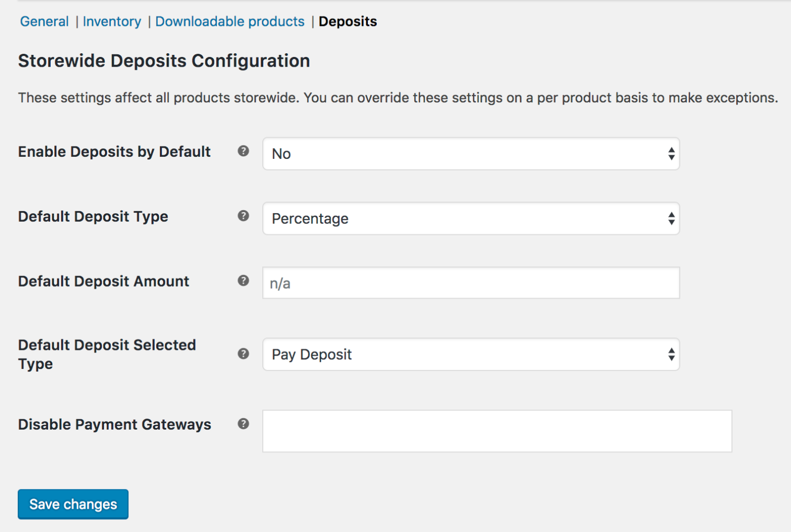Focus the Disable Payment Gateways field
Screen dimensions: 791x532
[496, 431]
